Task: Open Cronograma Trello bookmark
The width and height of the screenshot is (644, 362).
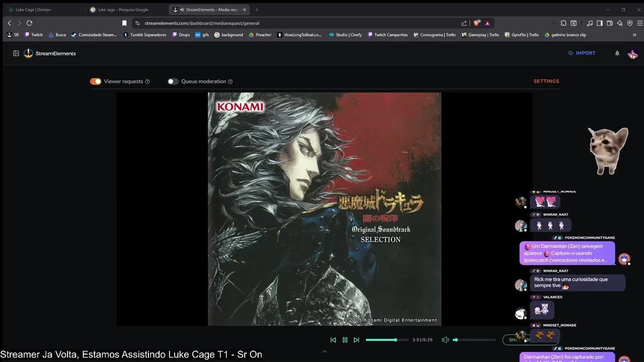Action: click(435, 35)
